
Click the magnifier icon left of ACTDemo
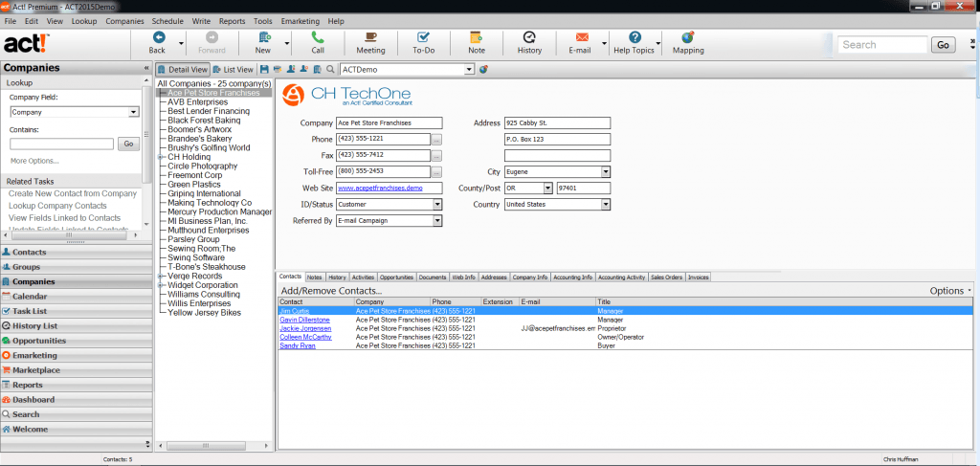tap(330, 69)
